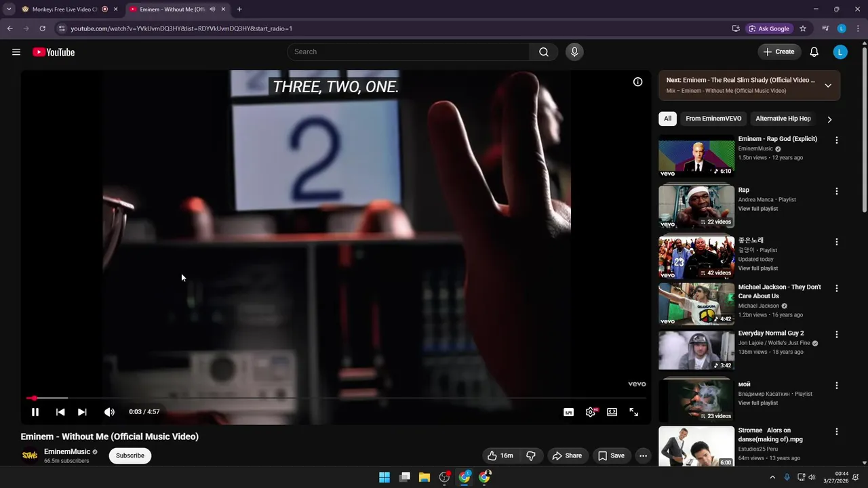Image resolution: width=868 pixels, height=488 pixels.
Task: Open EminemMusic channel avatar
Action: 30,455
